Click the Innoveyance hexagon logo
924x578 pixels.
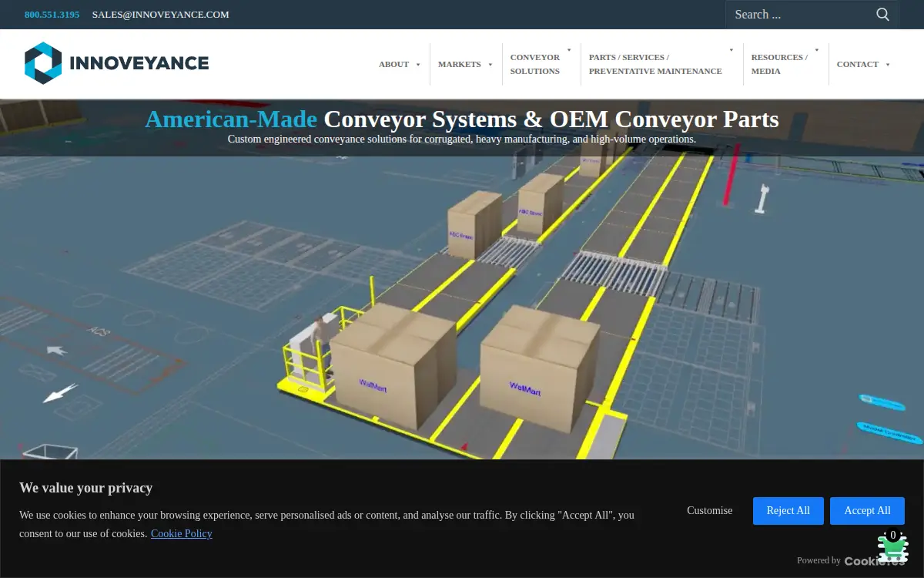click(43, 63)
